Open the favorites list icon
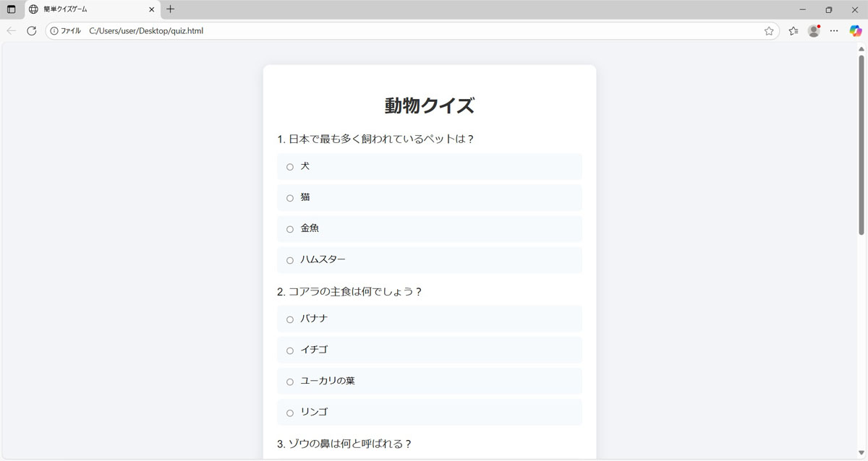Screen dimensions: 868x461 pyautogui.click(x=793, y=31)
